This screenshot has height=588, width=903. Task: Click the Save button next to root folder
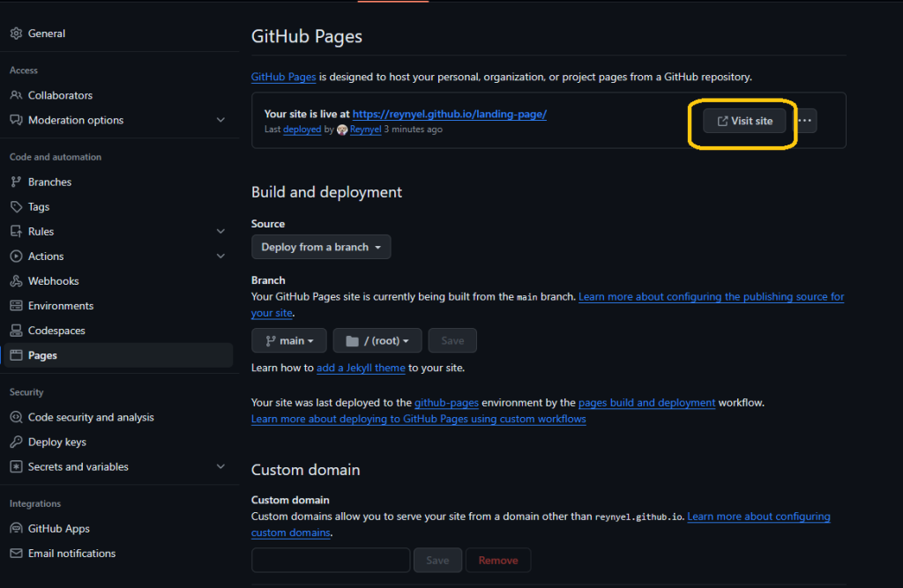click(452, 340)
